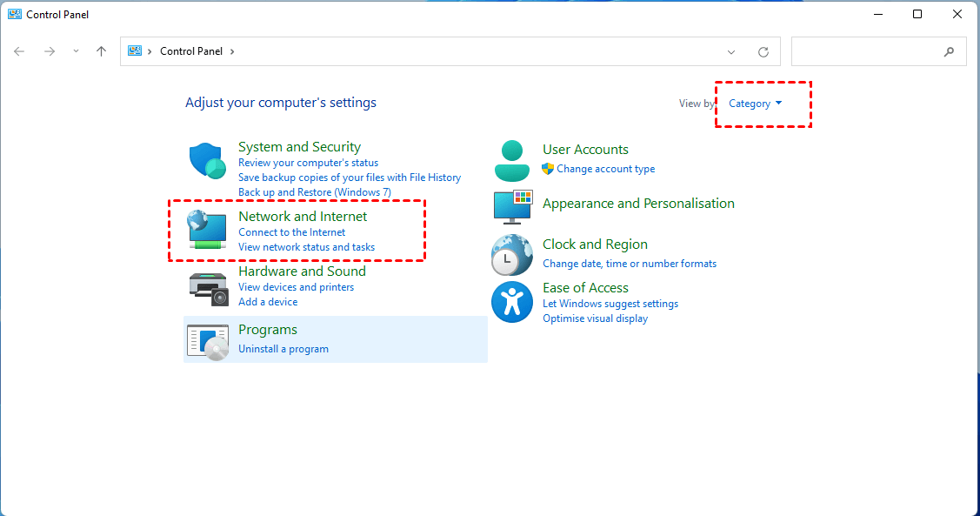980x516 pixels.
Task: Select Control Panel in the address bar
Action: click(191, 51)
